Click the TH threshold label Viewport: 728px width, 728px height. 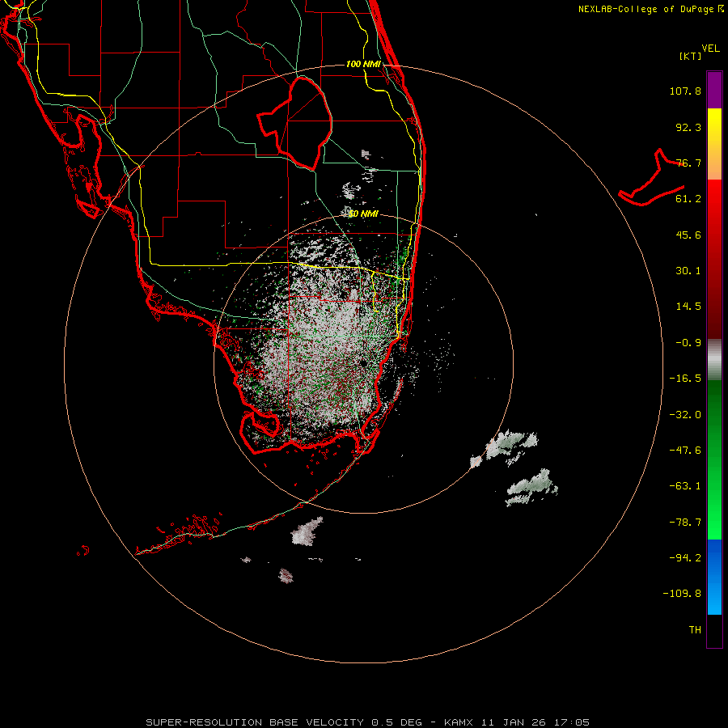[695, 630]
